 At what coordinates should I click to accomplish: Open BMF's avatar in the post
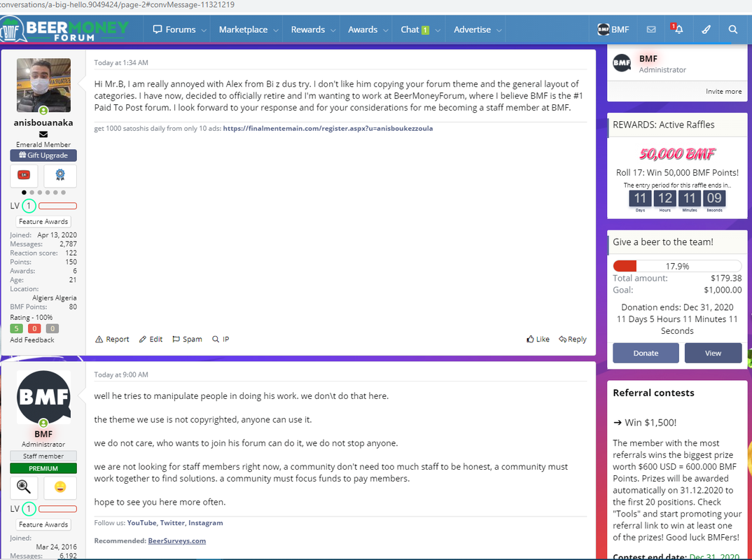click(43, 397)
